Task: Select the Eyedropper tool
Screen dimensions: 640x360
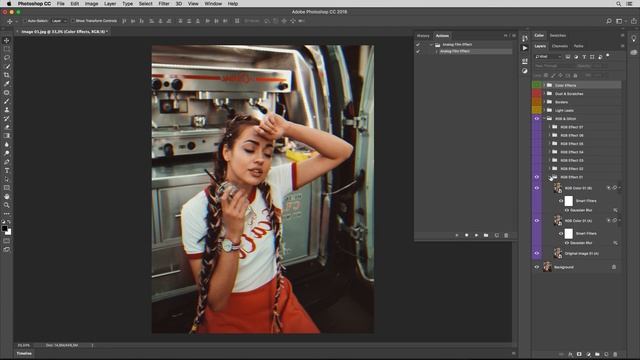Action: point(7,84)
